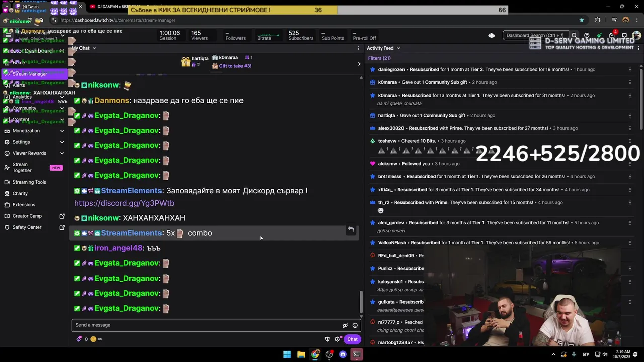This screenshot has height=362, width=644.
Task: Open the Chrome three-dot menu
Action: pyautogui.click(x=637, y=20)
